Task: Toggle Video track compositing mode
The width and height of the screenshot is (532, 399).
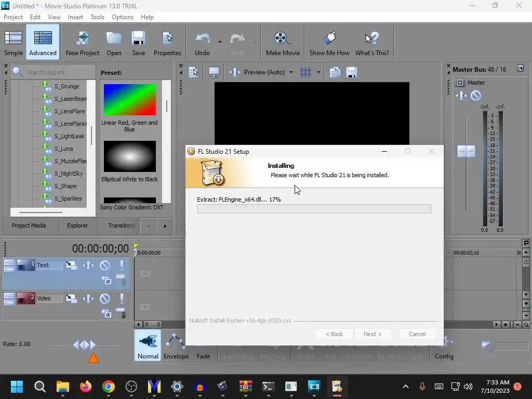Action: (106, 314)
